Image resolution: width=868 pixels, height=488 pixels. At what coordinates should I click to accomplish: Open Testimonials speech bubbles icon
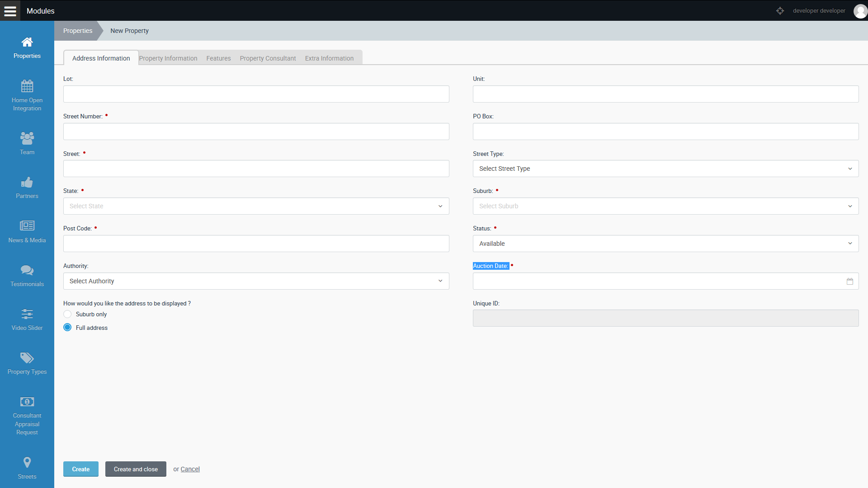27,270
